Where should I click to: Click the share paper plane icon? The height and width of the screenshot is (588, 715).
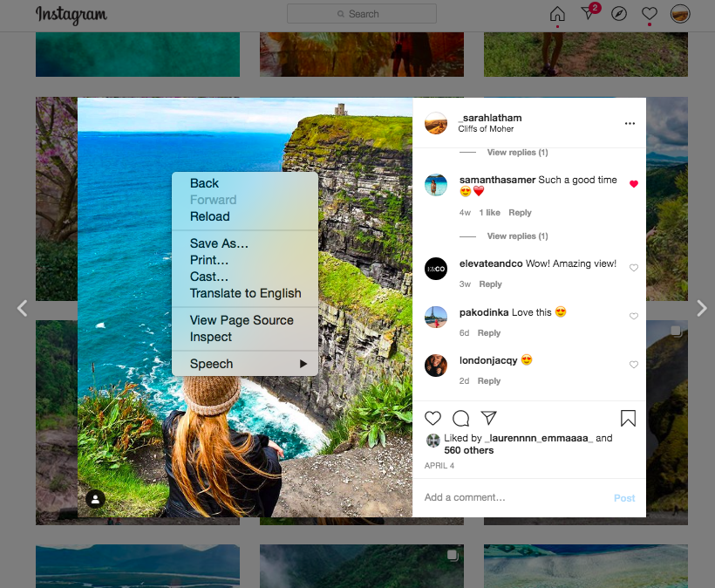click(x=489, y=418)
